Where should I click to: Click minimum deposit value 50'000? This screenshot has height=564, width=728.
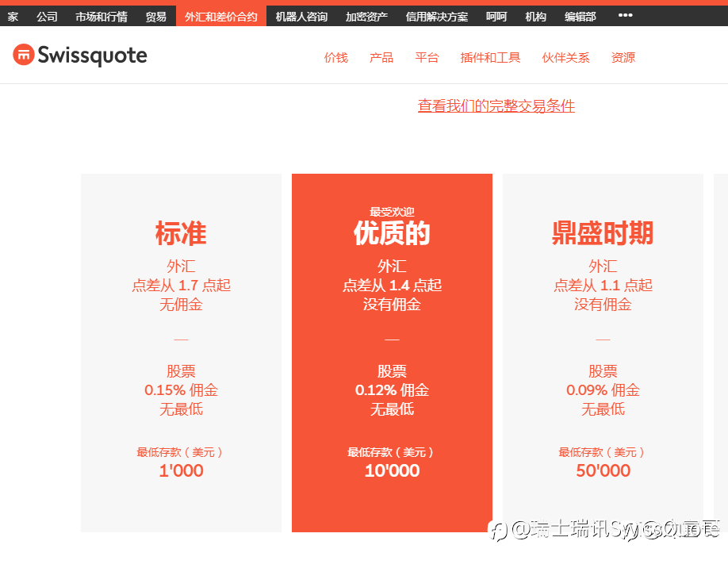point(603,470)
